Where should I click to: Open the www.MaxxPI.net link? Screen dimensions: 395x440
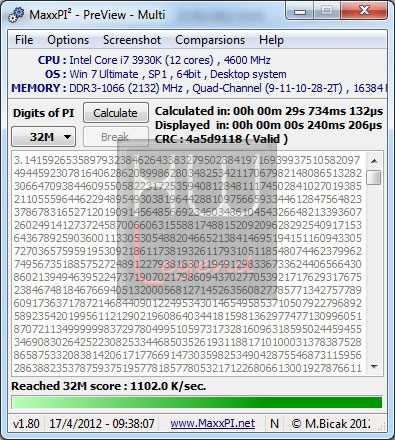click(x=213, y=423)
